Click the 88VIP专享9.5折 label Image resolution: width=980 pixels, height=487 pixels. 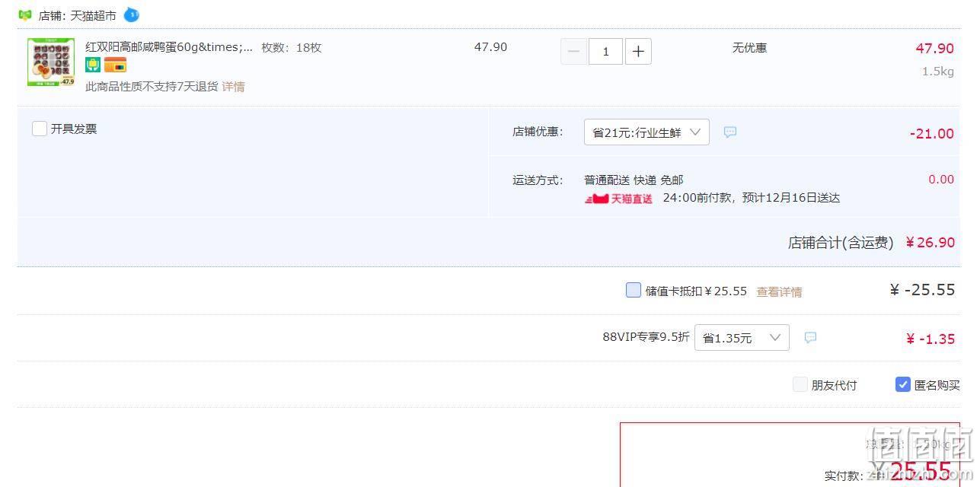646,337
